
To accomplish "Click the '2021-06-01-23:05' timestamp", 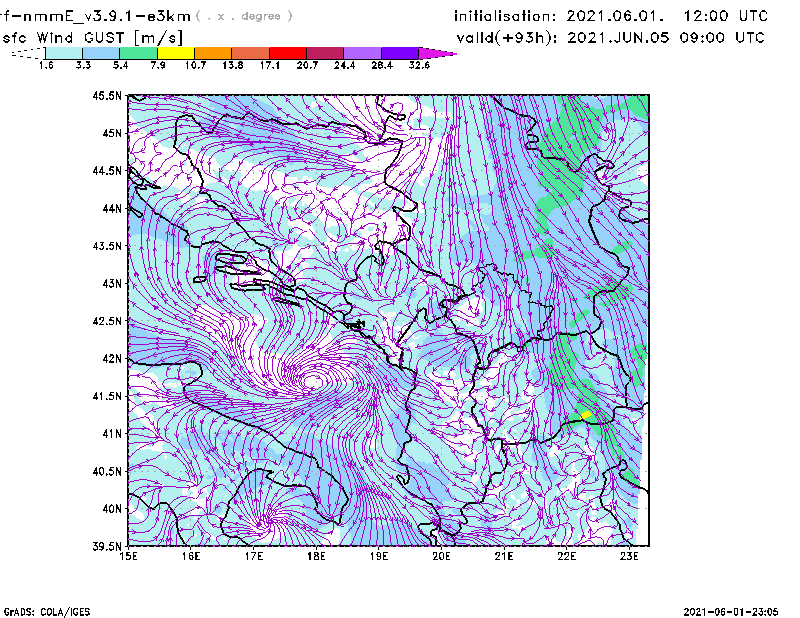I will click(731, 611).
